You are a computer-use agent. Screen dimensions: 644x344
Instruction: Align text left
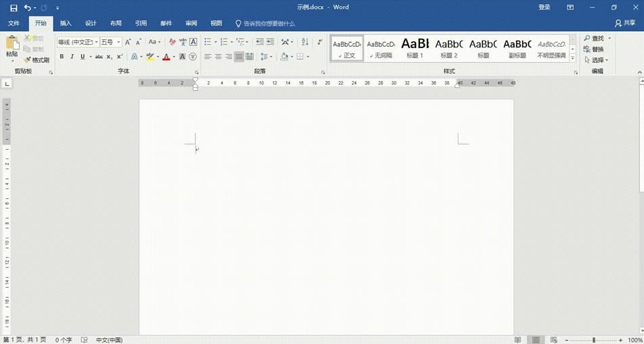coord(208,57)
